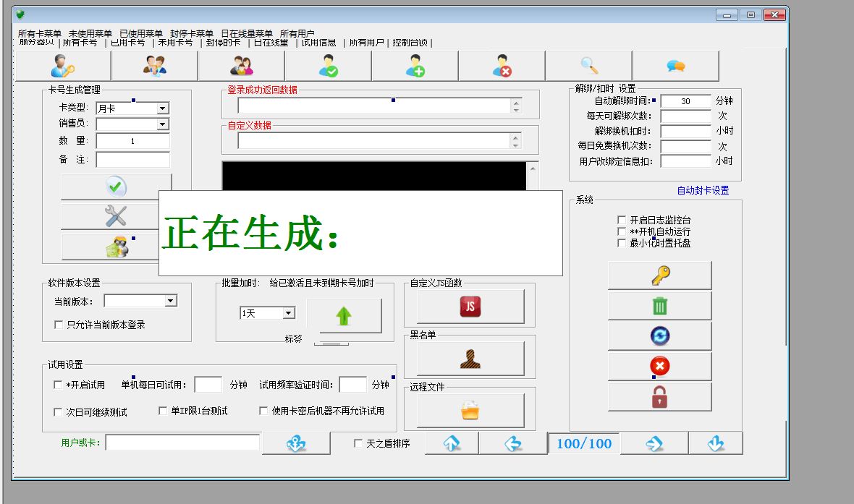854x504 pixels.
Task: Click the user with green checkmark icon
Action: pyautogui.click(x=329, y=66)
